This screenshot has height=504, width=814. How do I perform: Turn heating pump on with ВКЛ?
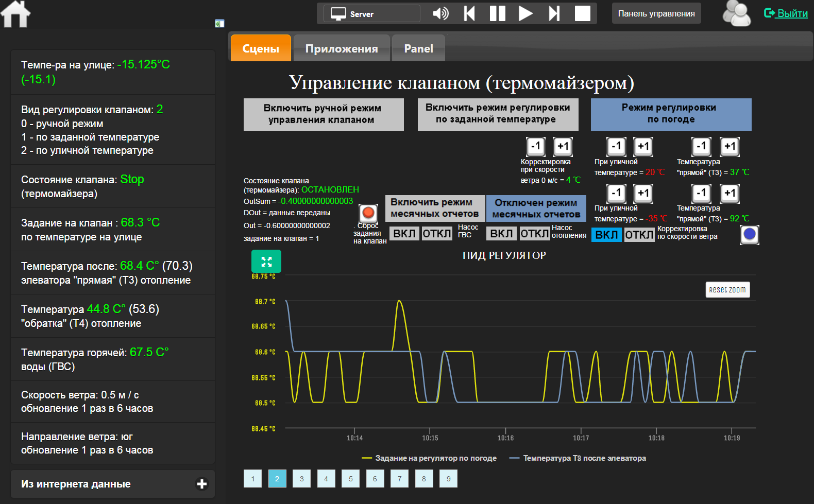click(x=501, y=234)
